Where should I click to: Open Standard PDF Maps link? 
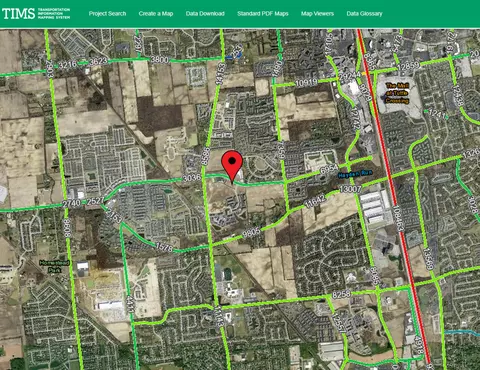(263, 14)
